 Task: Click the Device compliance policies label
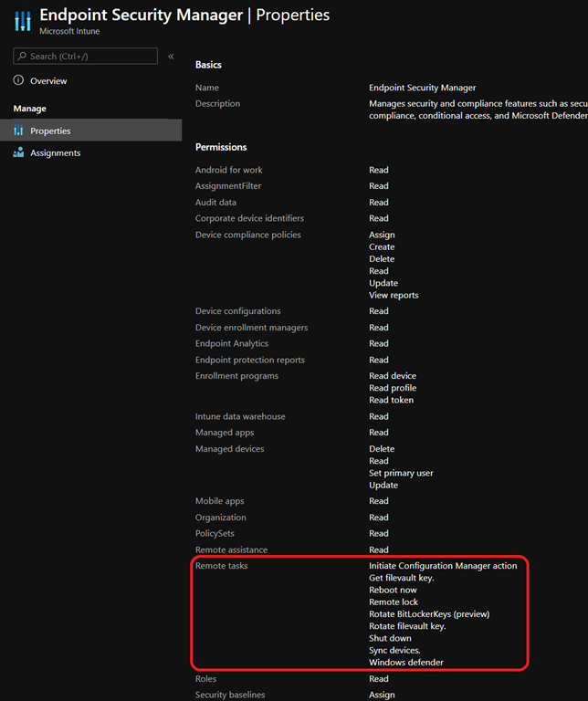(247, 235)
